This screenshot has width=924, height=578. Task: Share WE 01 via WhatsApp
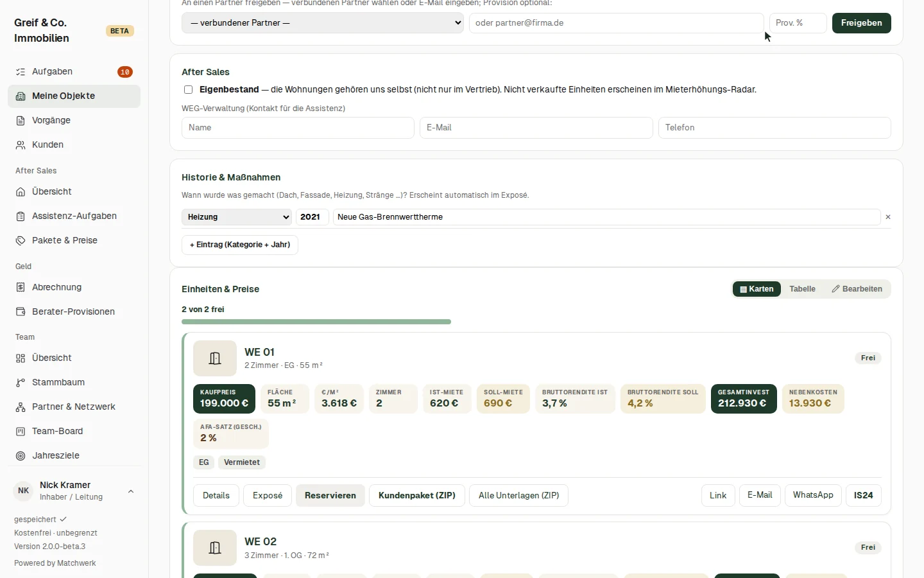[813, 495]
